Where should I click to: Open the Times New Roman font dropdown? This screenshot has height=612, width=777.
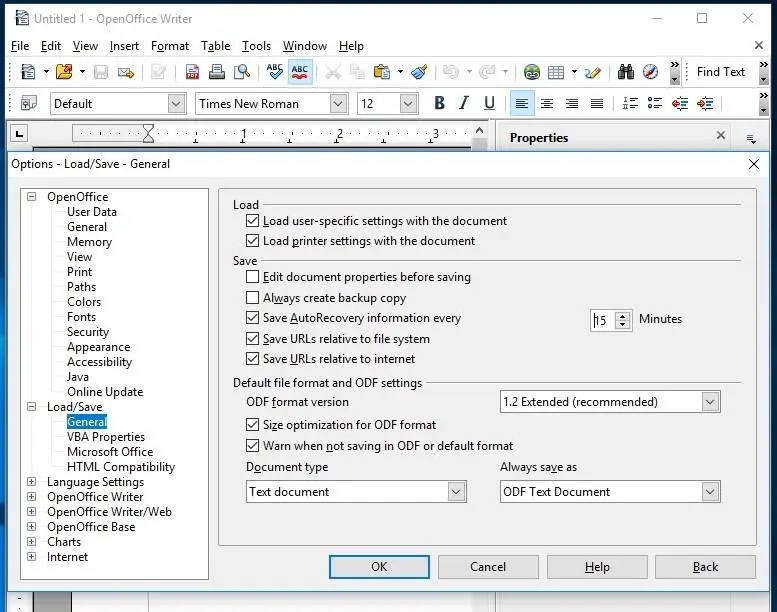pos(338,104)
